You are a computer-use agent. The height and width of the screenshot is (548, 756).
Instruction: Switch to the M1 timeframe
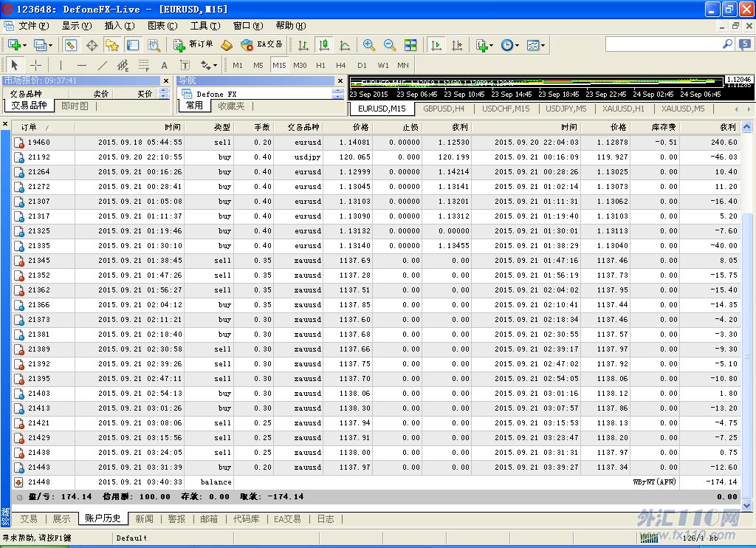point(238,65)
